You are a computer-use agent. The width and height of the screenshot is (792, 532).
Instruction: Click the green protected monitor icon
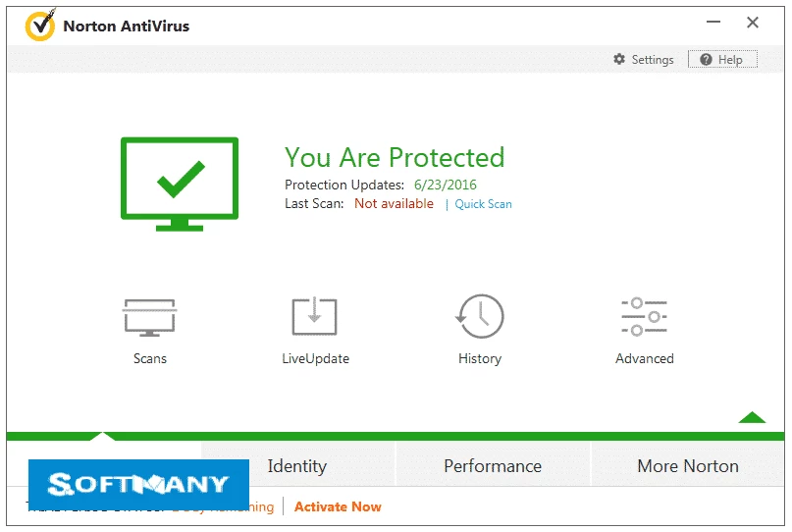pyautogui.click(x=180, y=184)
